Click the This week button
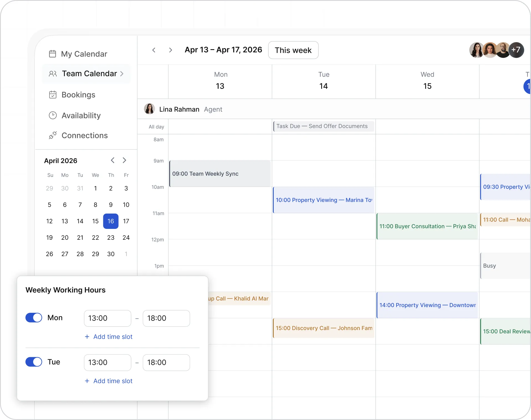 click(x=293, y=50)
